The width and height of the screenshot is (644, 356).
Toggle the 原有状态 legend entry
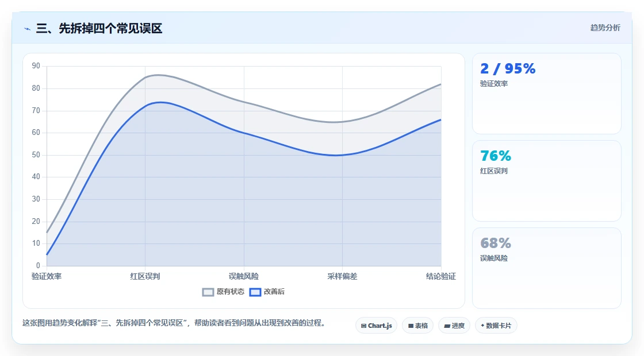point(224,292)
